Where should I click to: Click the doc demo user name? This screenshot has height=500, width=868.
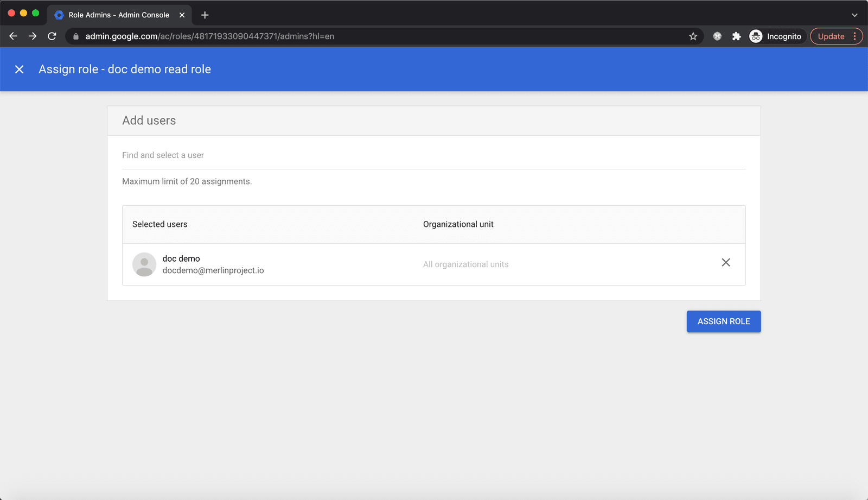click(181, 258)
